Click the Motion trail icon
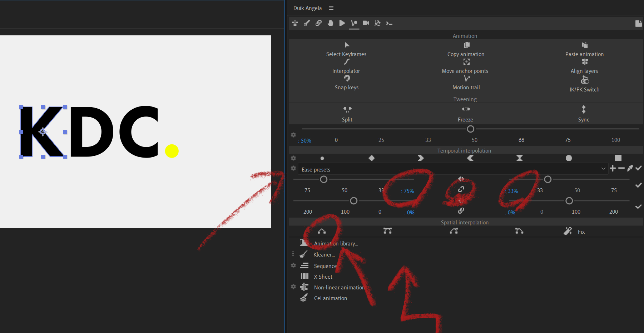This screenshot has height=333, width=644. pyautogui.click(x=466, y=79)
